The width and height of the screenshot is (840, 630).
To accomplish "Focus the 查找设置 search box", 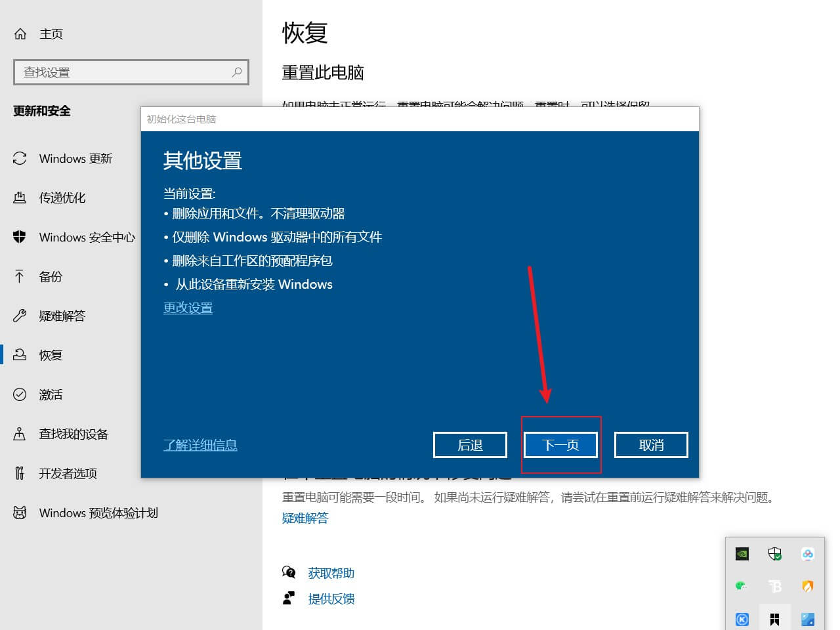I will [x=131, y=72].
